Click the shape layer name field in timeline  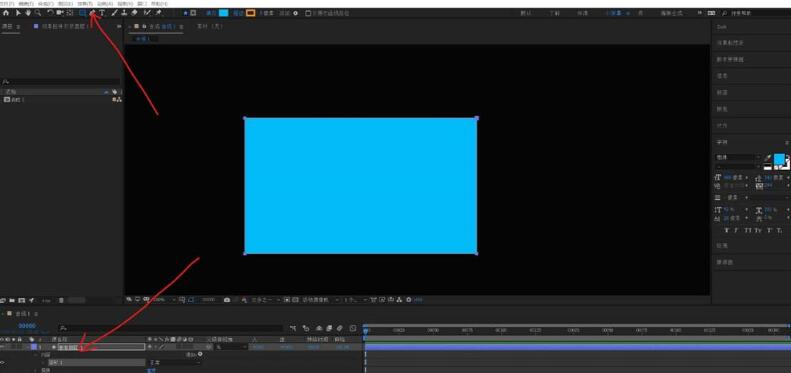(101, 347)
